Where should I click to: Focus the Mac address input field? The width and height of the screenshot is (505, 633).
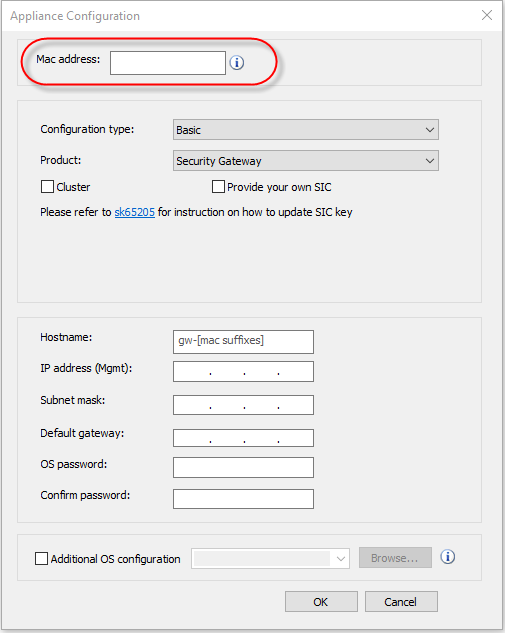click(x=168, y=63)
